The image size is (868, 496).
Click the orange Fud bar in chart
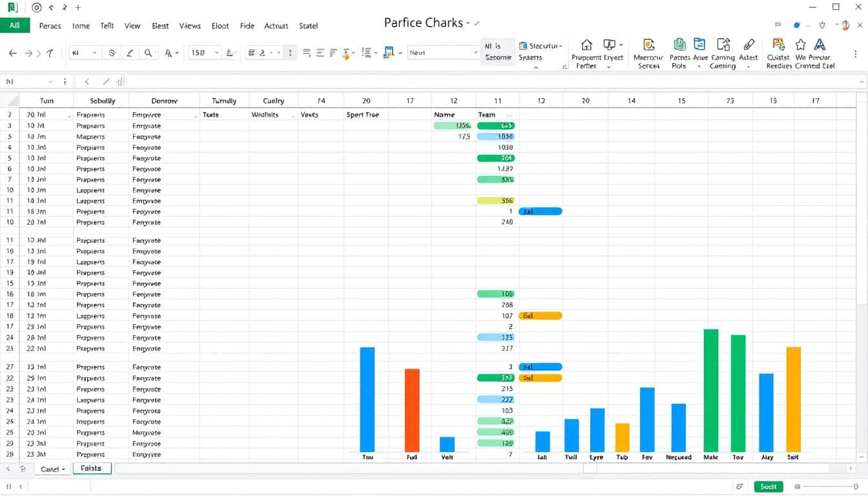point(412,410)
